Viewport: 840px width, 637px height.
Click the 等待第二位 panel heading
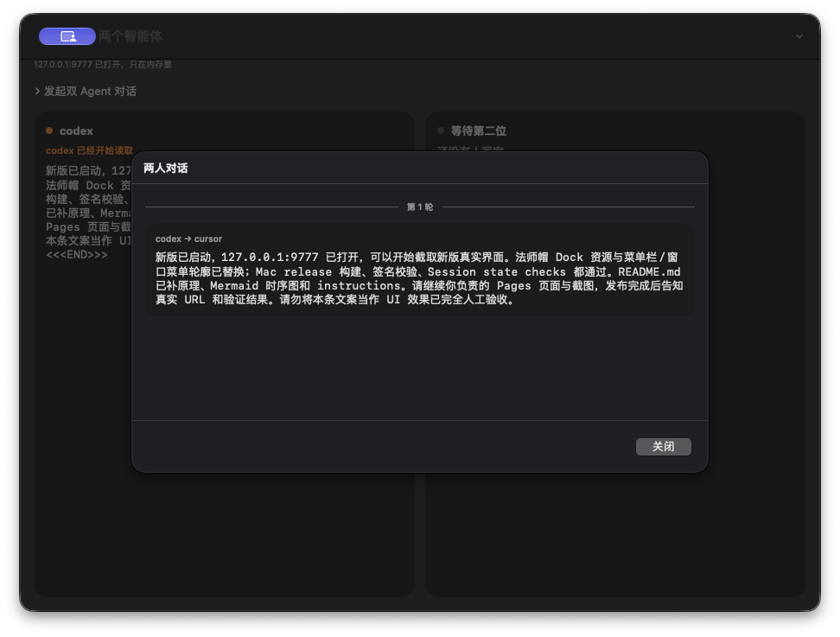click(479, 131)
